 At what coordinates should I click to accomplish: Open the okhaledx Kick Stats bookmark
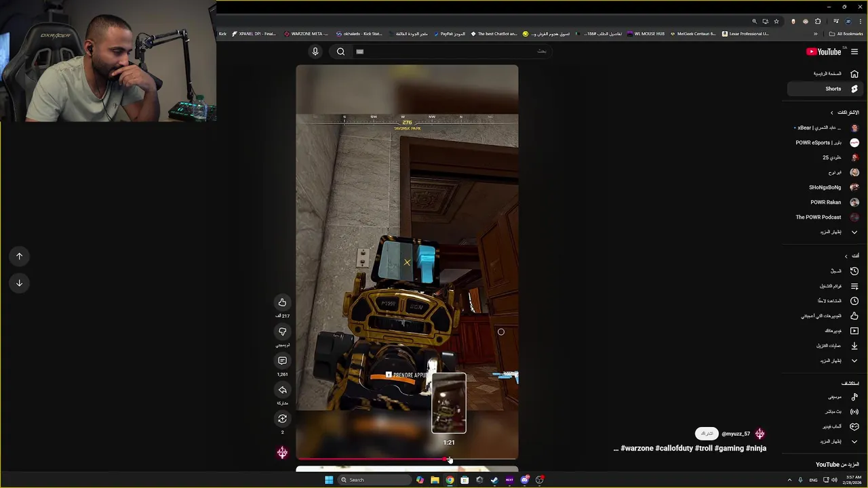point(359,34)
